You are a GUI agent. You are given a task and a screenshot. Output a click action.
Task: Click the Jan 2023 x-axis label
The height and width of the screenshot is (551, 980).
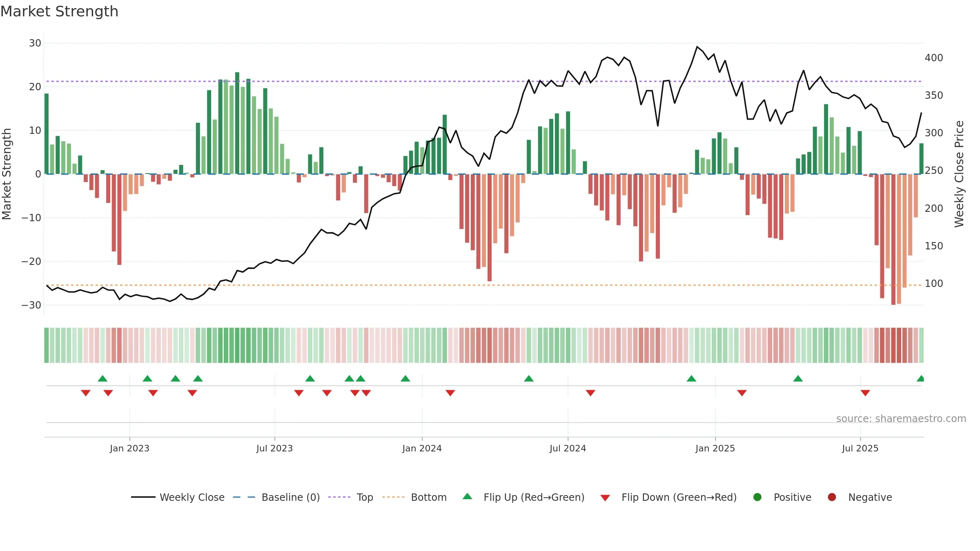(x=129, y=448)
